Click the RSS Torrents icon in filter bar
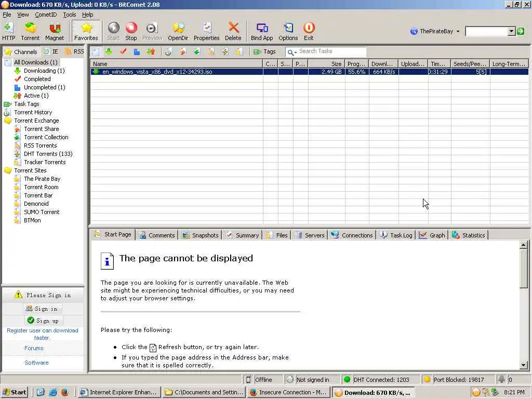 click(211, 51)
